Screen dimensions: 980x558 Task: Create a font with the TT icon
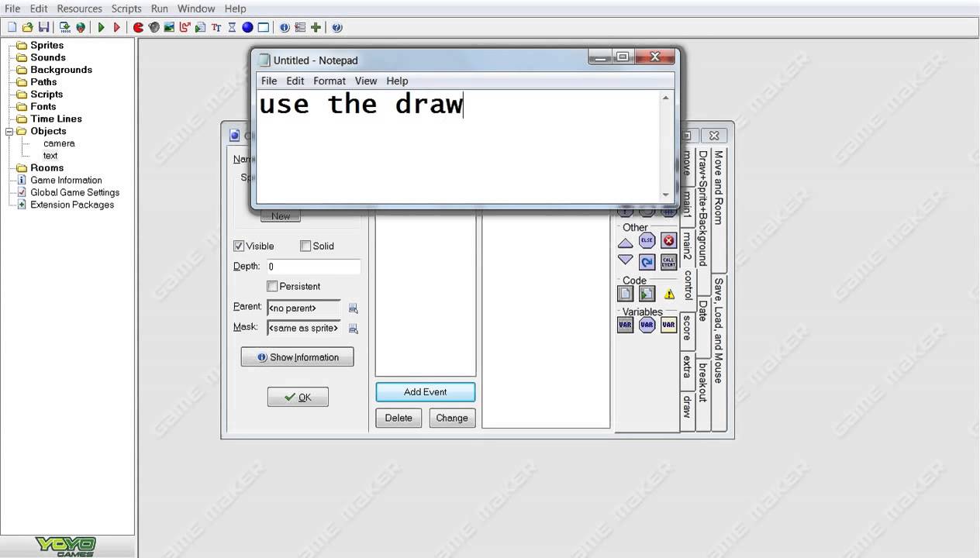point(216,27)
